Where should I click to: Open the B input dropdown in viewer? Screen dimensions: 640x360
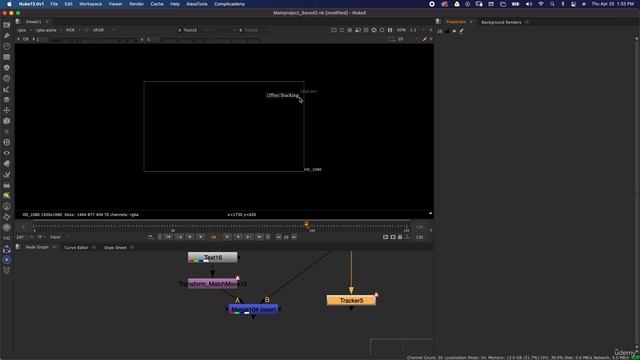click(x=253, y=30)
